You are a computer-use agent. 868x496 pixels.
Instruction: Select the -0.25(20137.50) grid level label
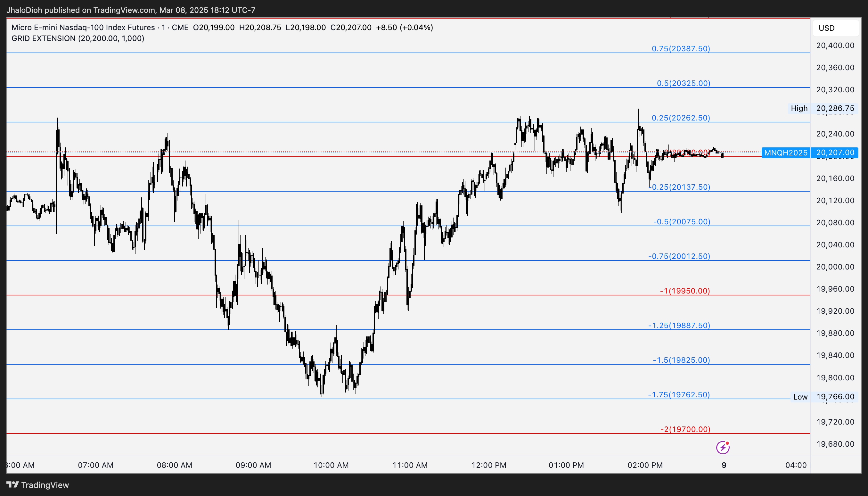(x=680, y=187)
